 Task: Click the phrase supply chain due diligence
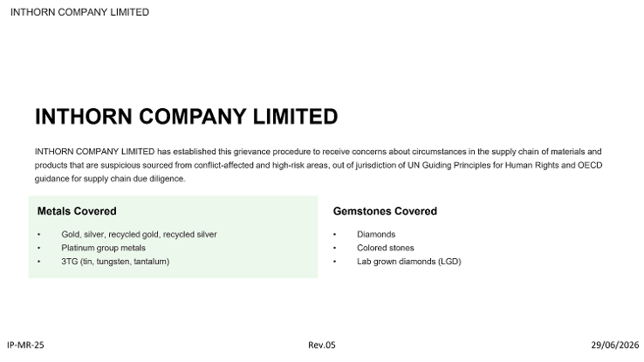[134, 179]
